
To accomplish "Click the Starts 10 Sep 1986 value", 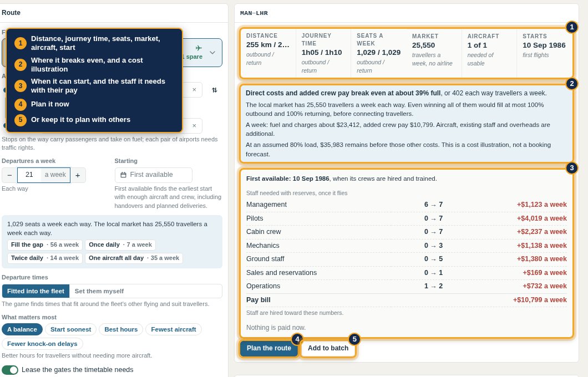I will click(544, 45).
